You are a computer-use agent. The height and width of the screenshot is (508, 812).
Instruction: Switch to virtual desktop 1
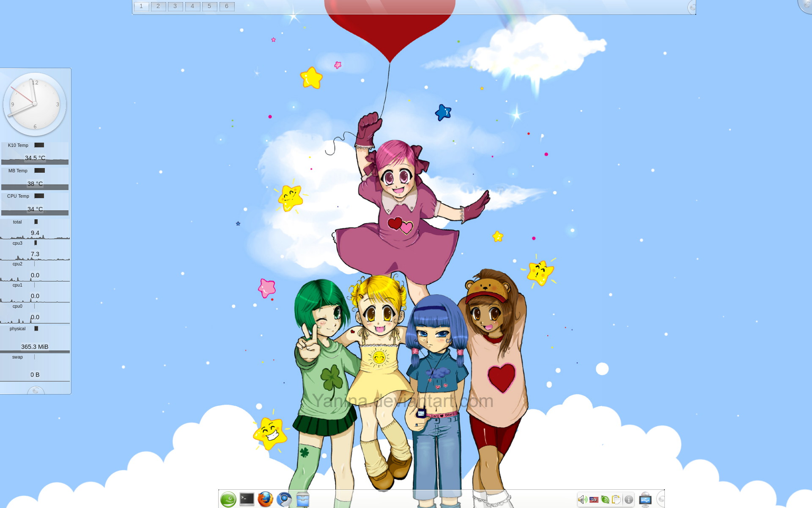(x=141, y=6)
